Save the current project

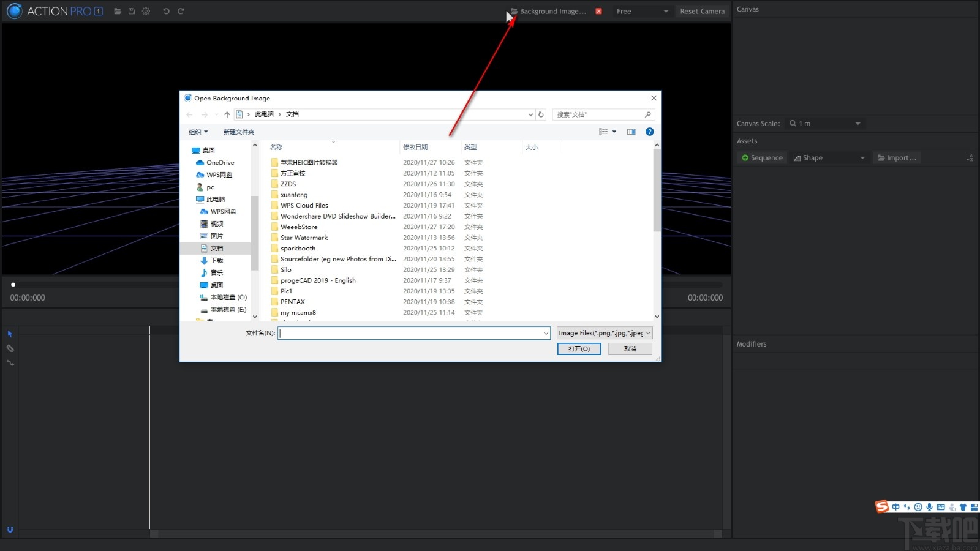pyautogui.click(x=132, y=11)
